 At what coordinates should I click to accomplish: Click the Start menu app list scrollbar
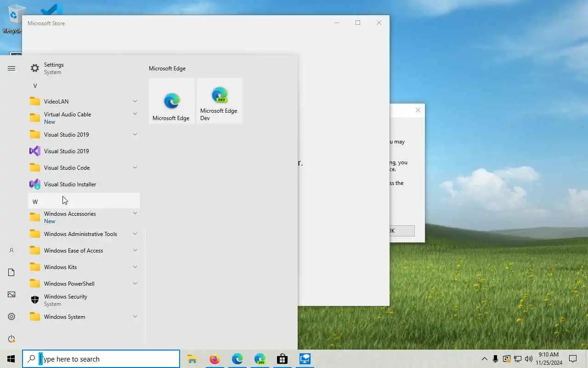pyautogui.click(x=145, y=285)
